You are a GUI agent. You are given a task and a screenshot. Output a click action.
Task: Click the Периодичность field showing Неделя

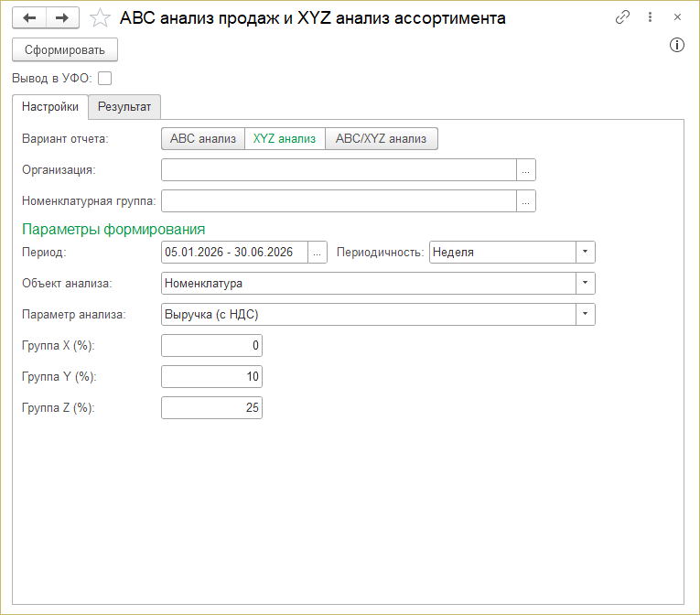502,252
